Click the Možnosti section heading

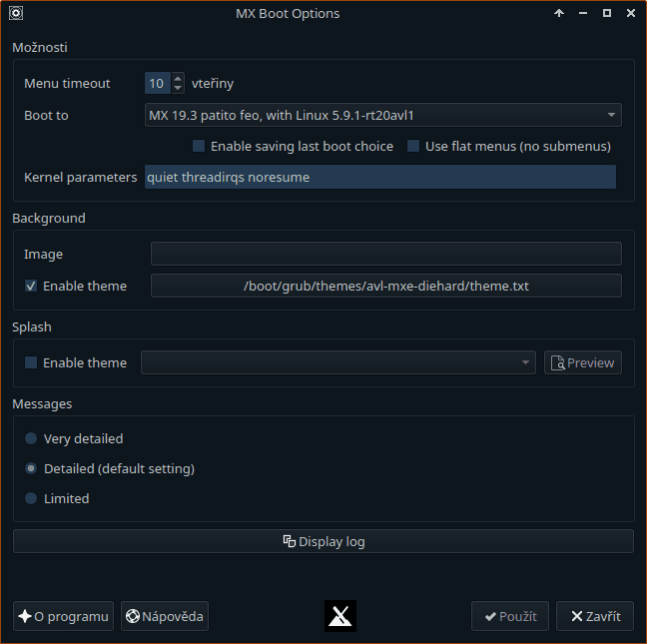coord(40,48)
